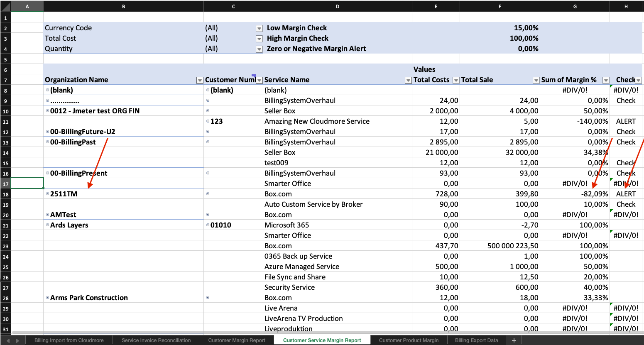Collapse the Arms Park Construction group

(x=47, y=298)
